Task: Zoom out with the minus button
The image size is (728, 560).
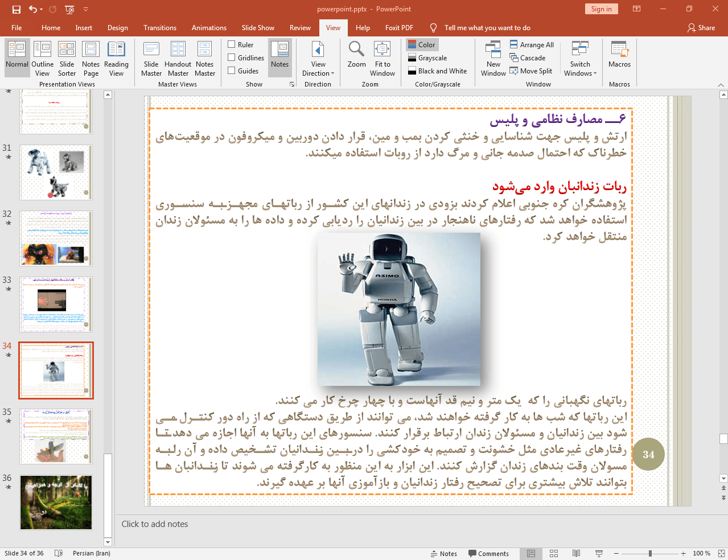Action: coord(616,554)
